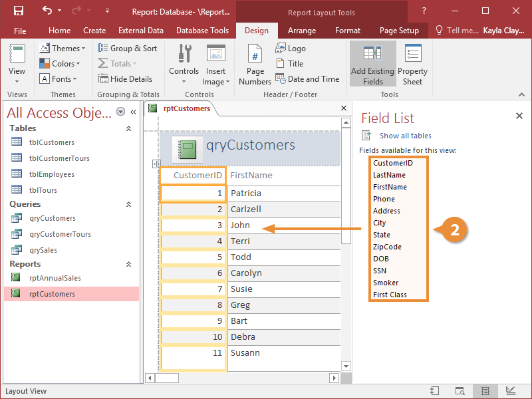
Task: Select the LastName field in Field List
Action: [x=389, y=175]
